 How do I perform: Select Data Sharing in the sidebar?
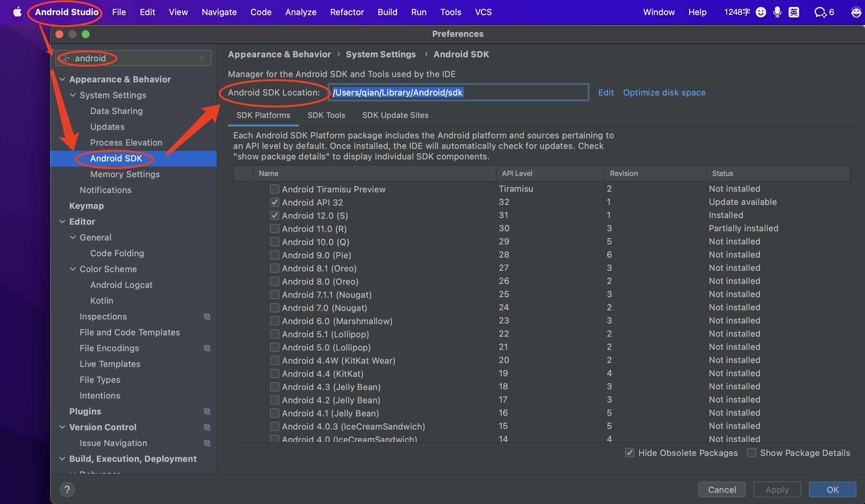[x=116, y=111]
